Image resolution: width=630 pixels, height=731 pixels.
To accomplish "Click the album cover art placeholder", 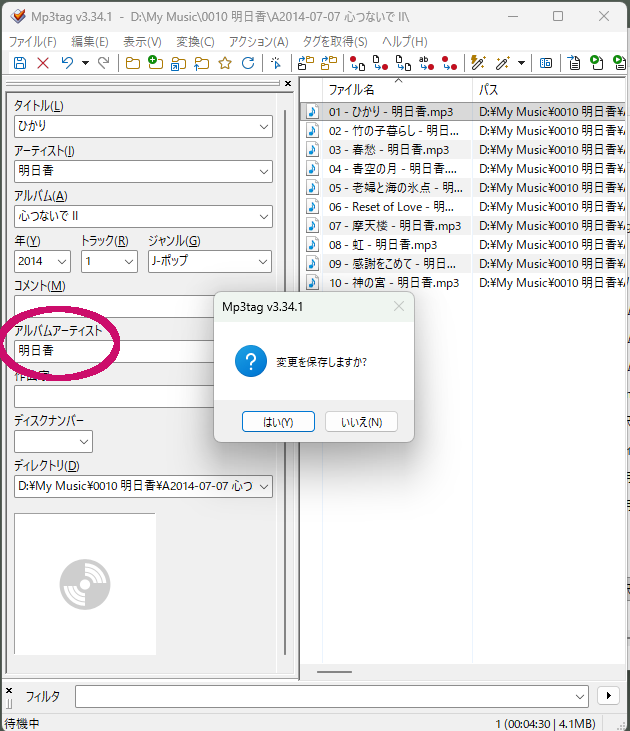I will [85, 584].
